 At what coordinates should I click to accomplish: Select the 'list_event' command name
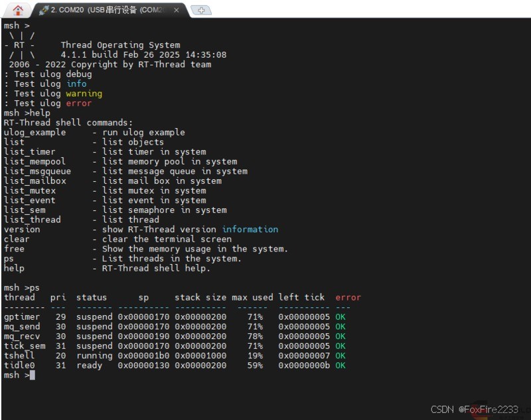click(x=30, y=200)
